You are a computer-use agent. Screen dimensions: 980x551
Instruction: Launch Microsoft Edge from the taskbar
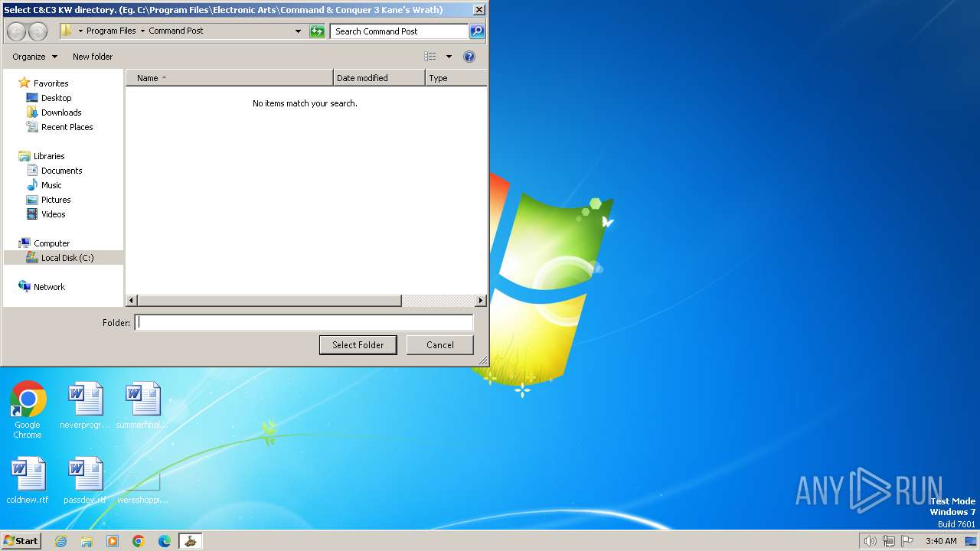[165, 541]
